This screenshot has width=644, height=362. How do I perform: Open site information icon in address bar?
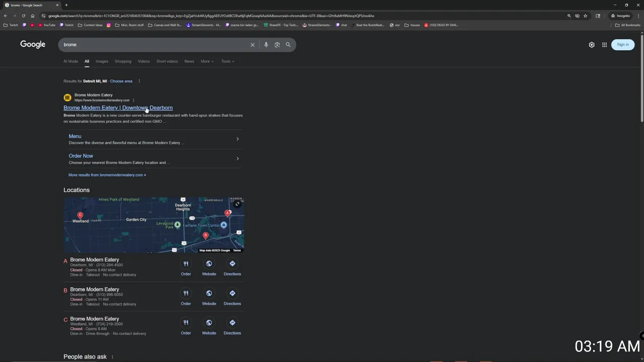pyautogui.click(x=44, y=16)
